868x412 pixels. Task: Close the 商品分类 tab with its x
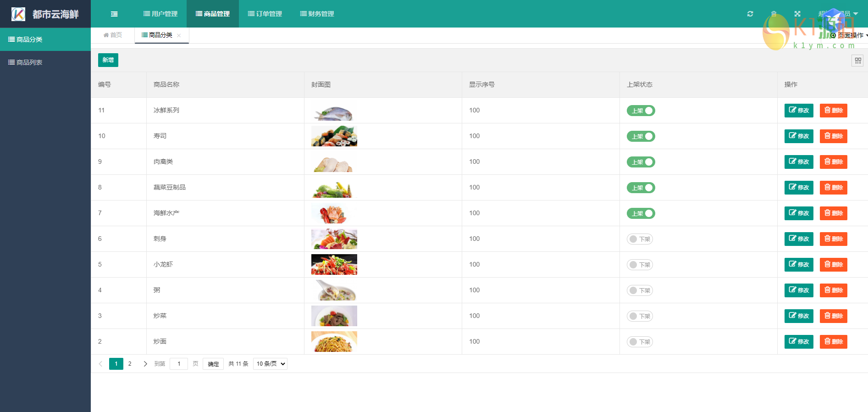coord(179,35)
